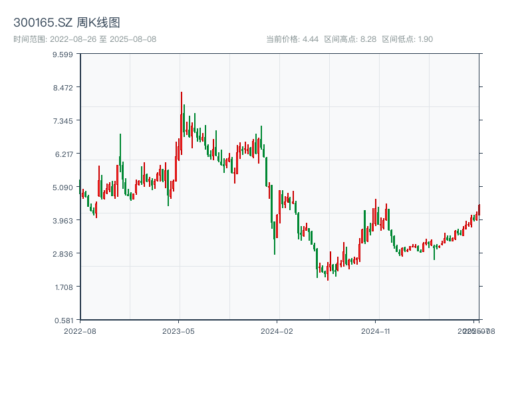Viewport: 532px width, 399px height.
Task: Click the 当前价格 4.44 label
Action: click(x=292, y=39)
